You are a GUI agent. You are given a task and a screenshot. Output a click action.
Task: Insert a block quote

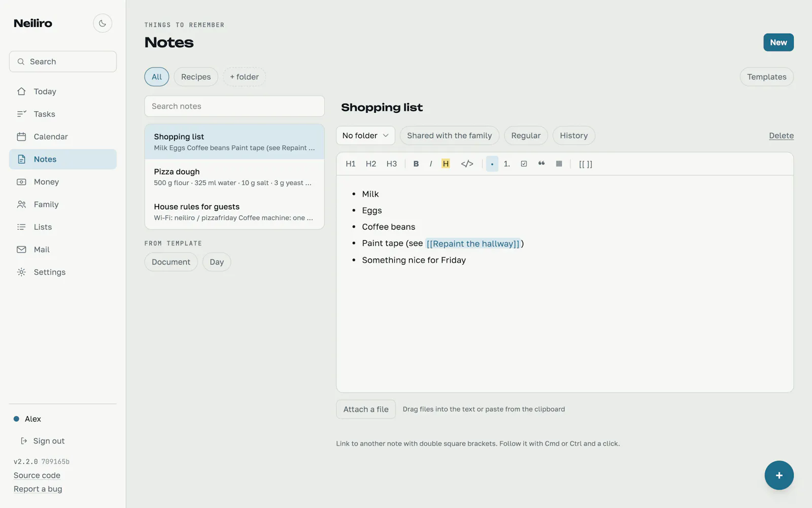(542, 164)
